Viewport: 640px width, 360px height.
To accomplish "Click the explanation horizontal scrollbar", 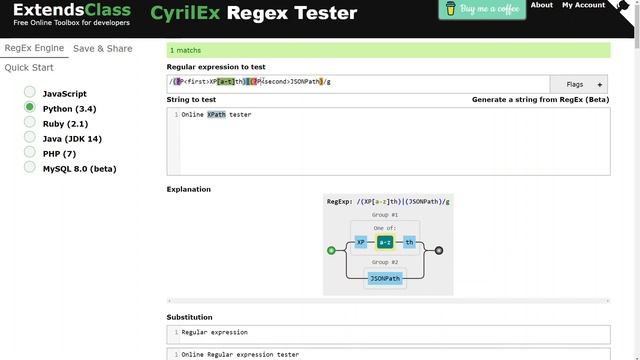I will pos(388,301).
